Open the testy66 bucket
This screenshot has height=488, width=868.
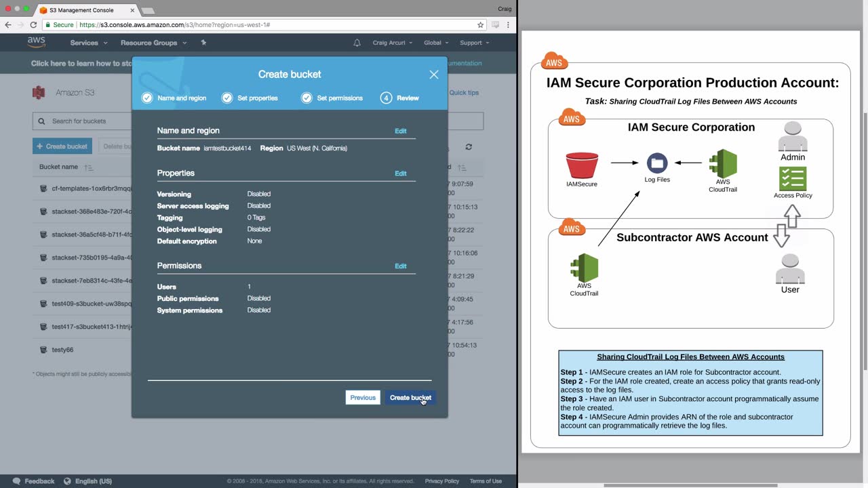[62, 350]
